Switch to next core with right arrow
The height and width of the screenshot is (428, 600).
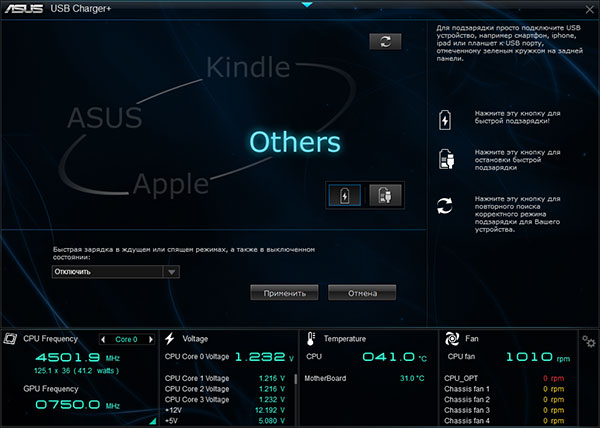tap(151, 339)
